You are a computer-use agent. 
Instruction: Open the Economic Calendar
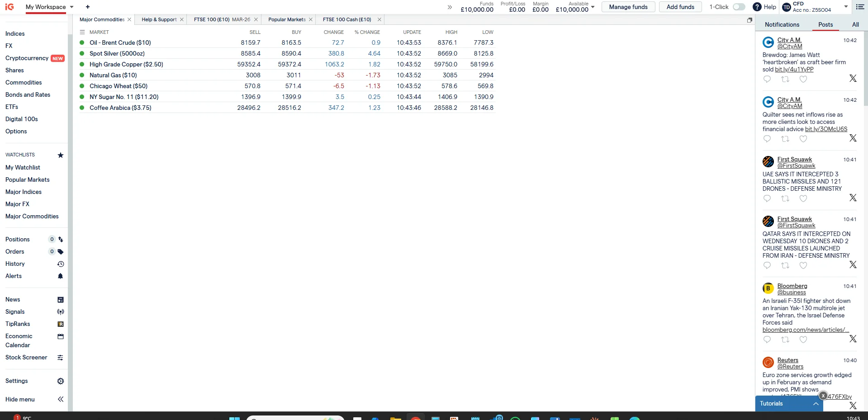[19, 340]
